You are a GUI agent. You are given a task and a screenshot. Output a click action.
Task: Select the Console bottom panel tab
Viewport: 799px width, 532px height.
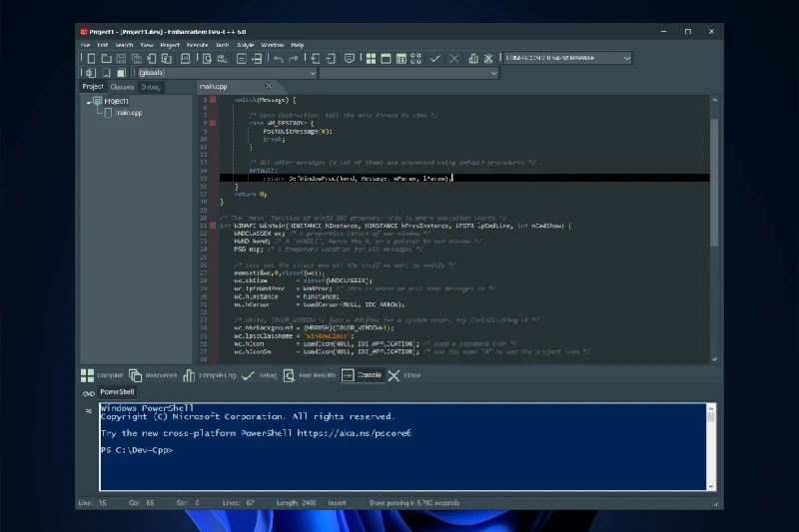(x=362, y=375)
